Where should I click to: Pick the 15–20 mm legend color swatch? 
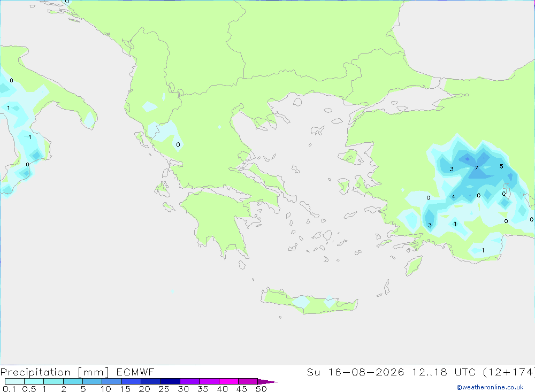[132, 381]
